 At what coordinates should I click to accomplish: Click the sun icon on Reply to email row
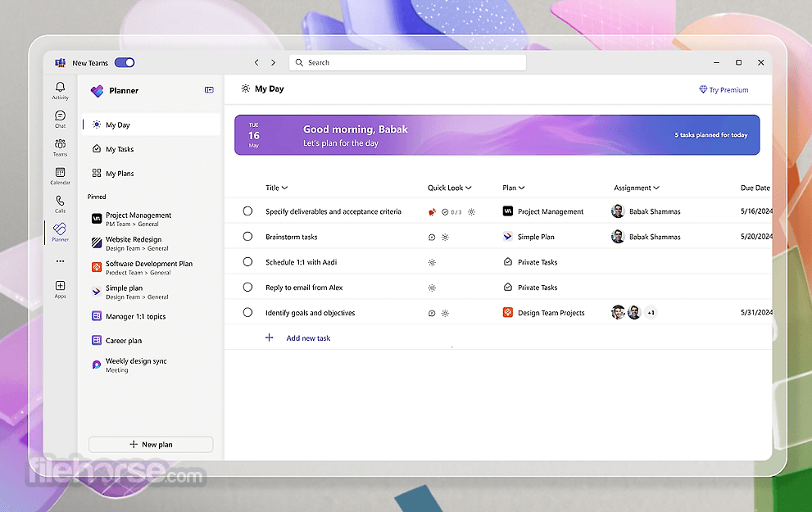coord(432,288)
